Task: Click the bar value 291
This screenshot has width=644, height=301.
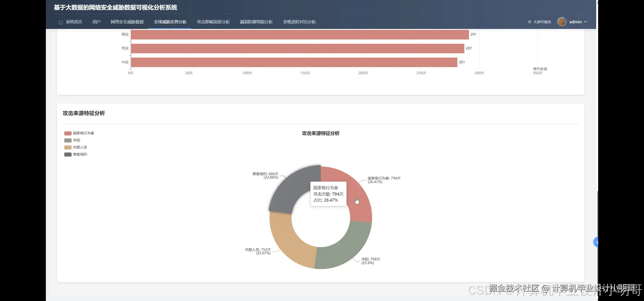Action: tap(473, 34)
